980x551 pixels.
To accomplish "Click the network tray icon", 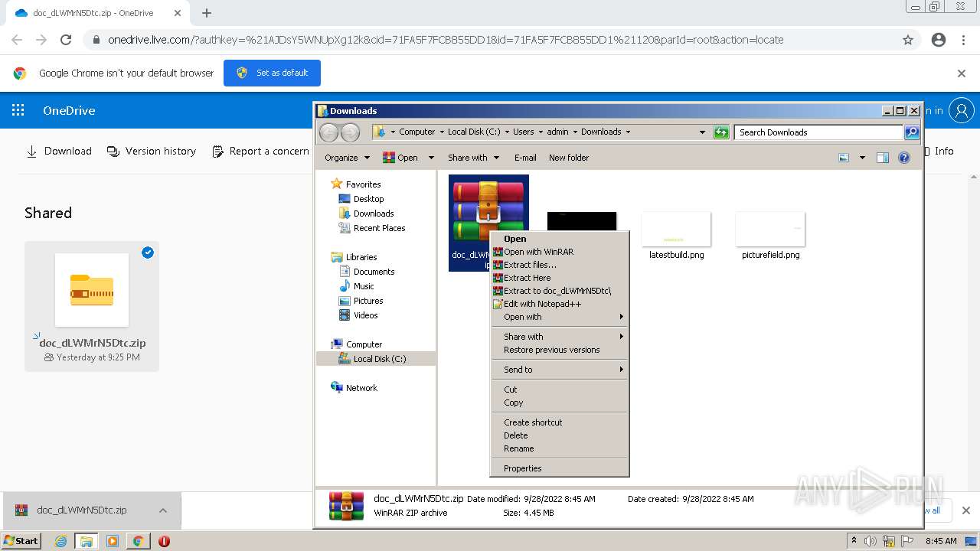I will pos(889,541).
